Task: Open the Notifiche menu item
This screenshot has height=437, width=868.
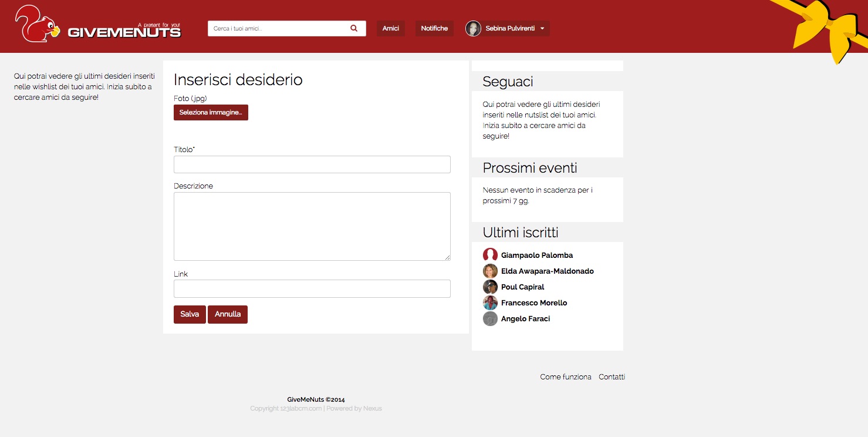Action: click(434, 28)
